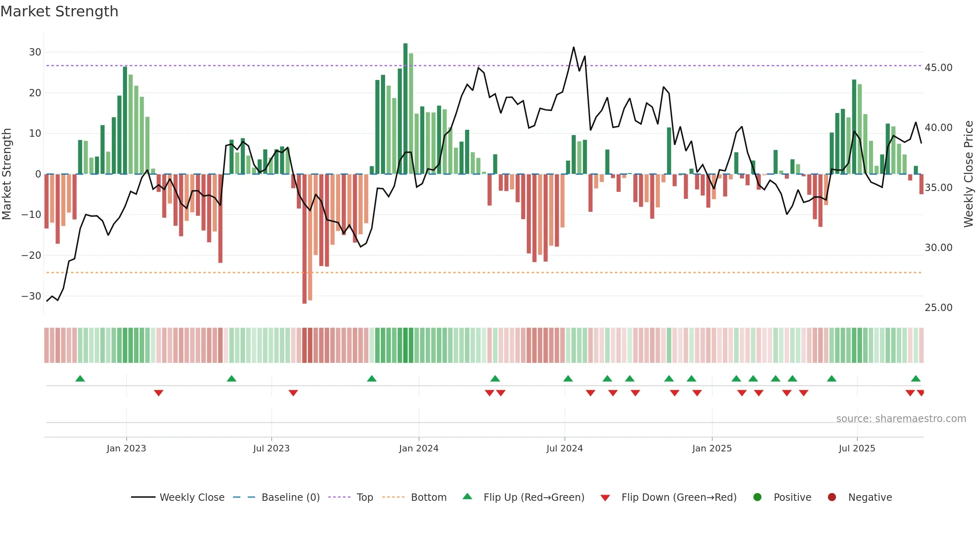980x551 pixels.
Task: Click the Jan 2023 axis label
Action: click(x=127, y=448)
